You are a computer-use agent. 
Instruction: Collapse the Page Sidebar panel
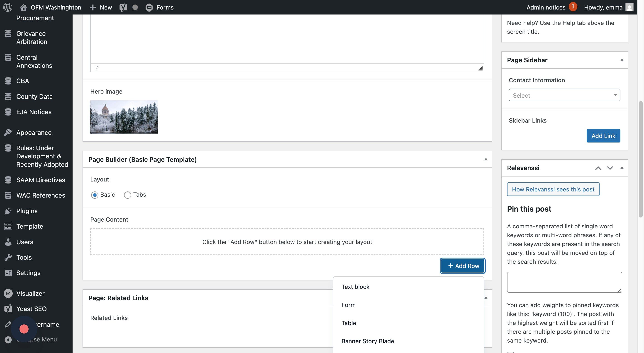click(x=622, y=60)
